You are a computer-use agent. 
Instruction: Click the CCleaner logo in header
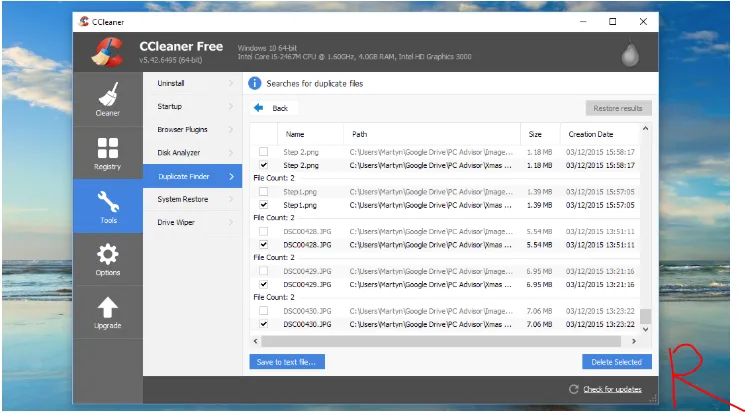(x=107, y=52)
